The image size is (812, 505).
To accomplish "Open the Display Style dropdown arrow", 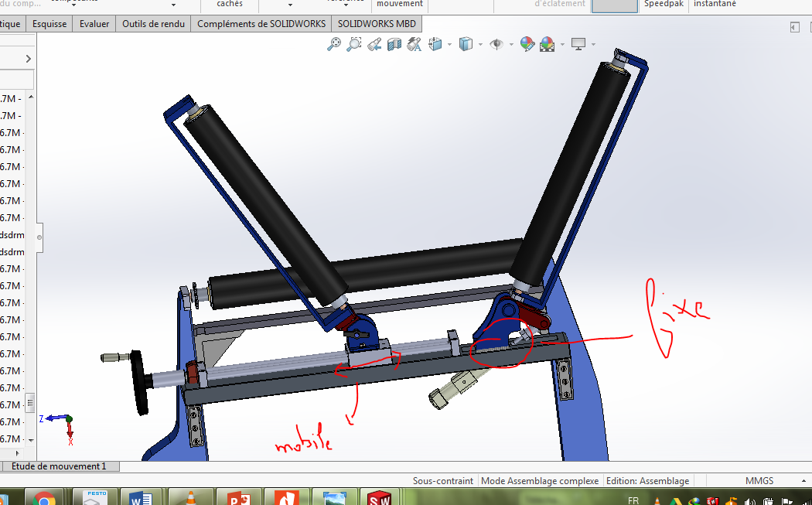I will 480,45.
